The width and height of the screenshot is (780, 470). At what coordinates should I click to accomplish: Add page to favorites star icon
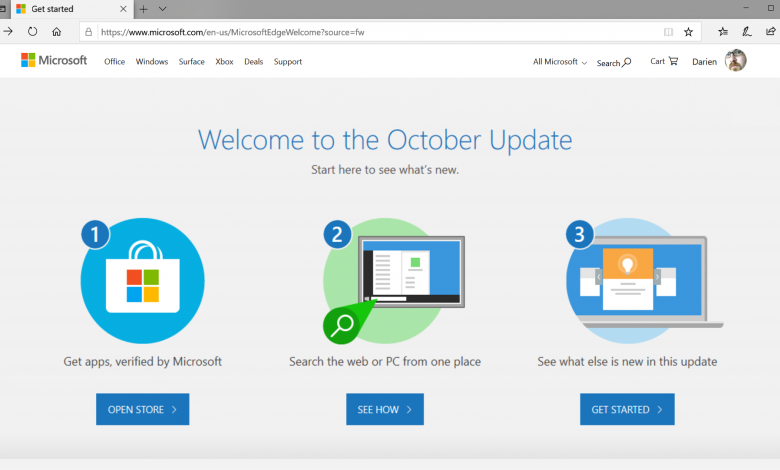pyautogui.click(x=688, y=32)
